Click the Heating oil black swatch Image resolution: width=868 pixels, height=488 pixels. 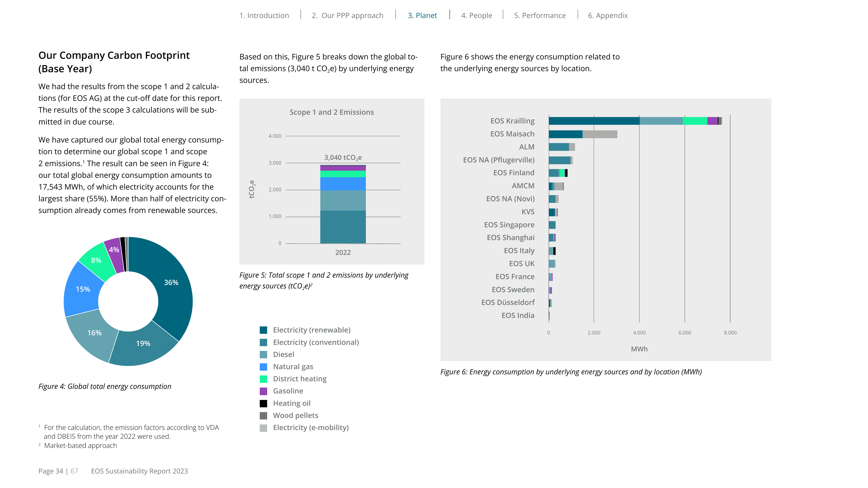click(x=263, y=403)
